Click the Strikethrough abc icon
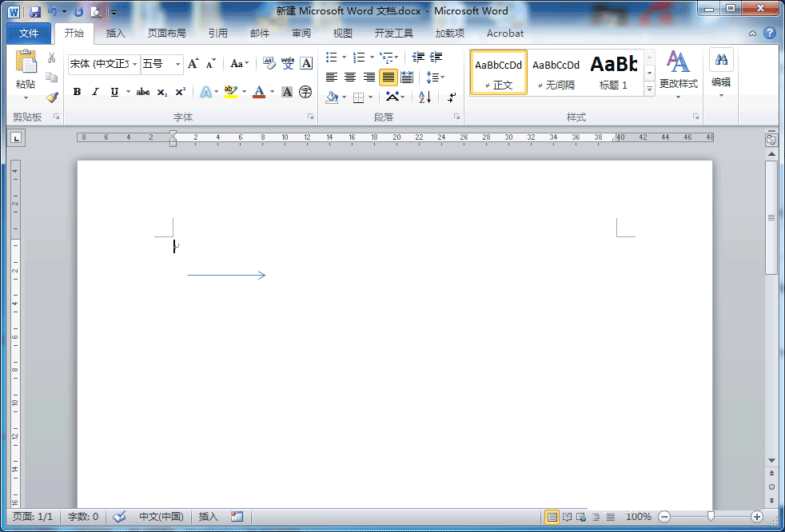The image size is (785, 532). [142, 92]
